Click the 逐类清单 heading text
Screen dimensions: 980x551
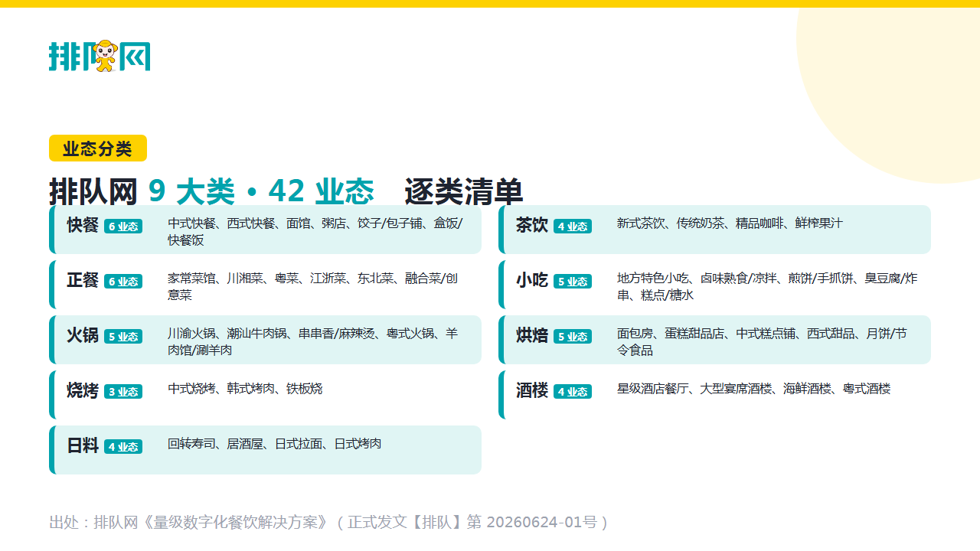464,191
